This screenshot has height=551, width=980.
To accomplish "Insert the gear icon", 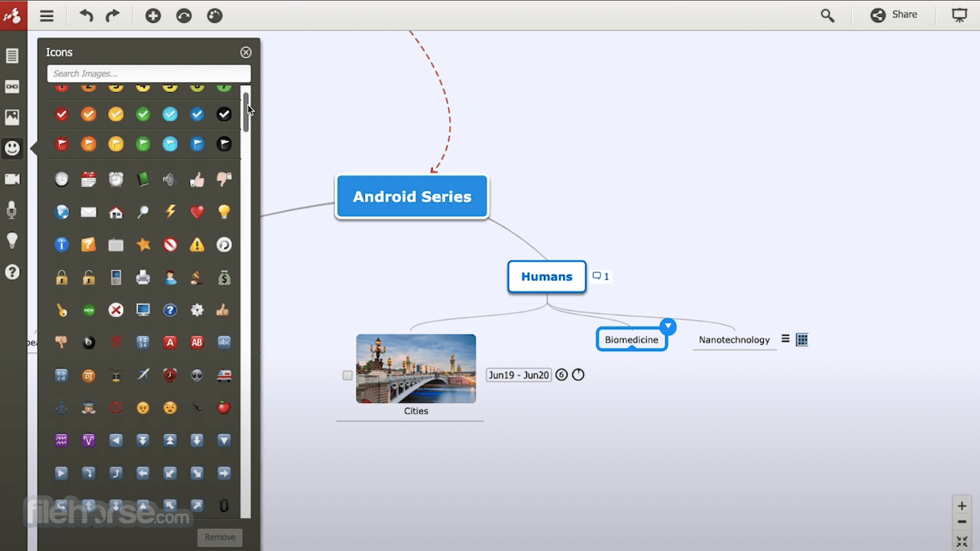I will 197,310.
